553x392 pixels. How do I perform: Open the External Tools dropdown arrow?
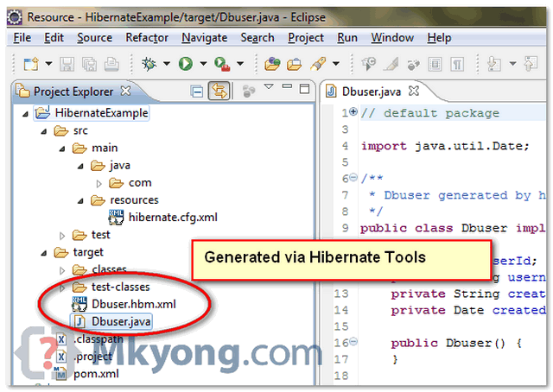click(x=240, y=64)
